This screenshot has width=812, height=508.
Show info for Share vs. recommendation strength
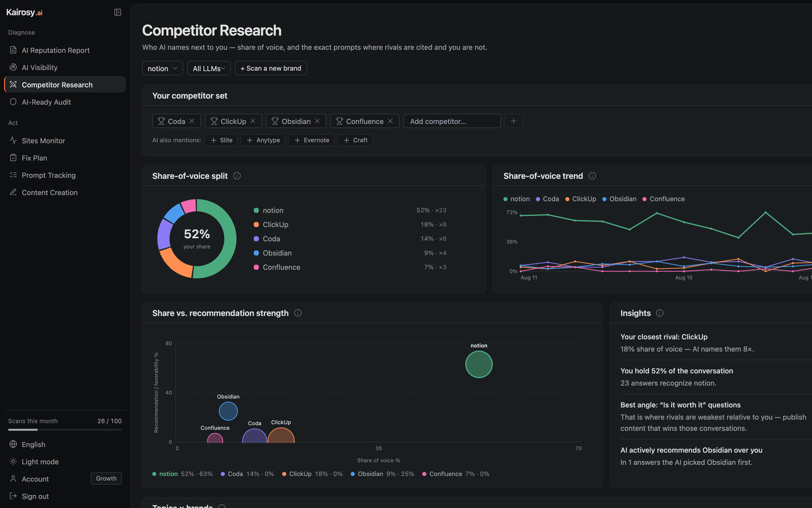pos(298,313)
